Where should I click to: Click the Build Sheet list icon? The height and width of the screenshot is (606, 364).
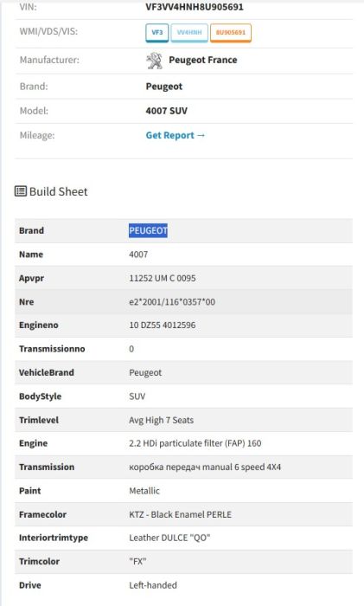pos(21,191)
